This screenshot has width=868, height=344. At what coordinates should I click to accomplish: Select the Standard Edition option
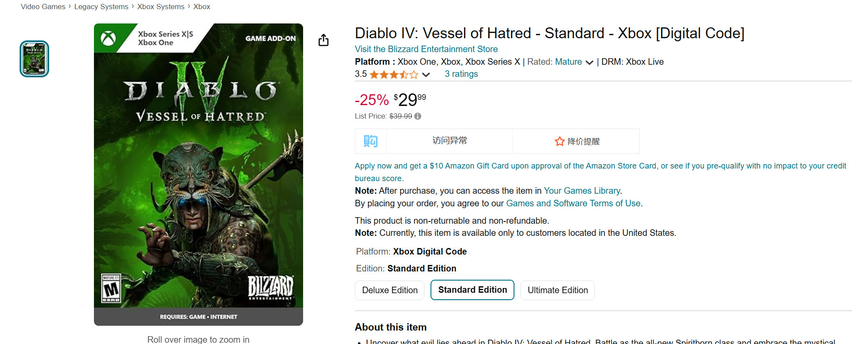472,290
